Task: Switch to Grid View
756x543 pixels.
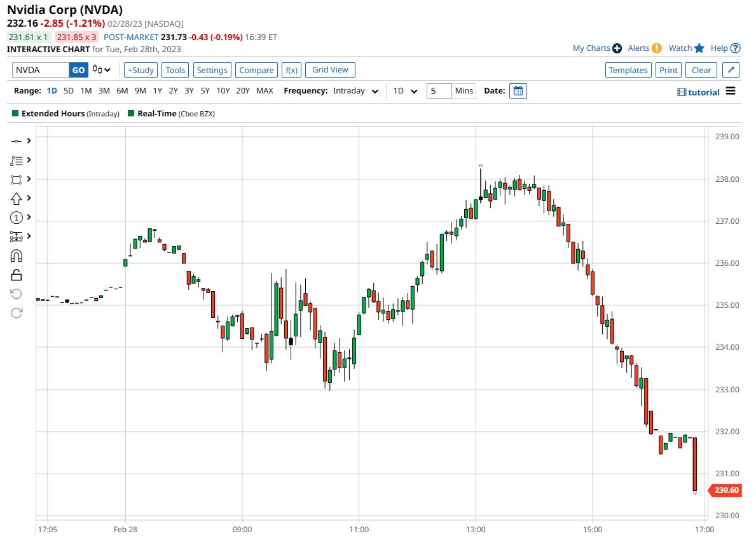Action: coord(330,70)
